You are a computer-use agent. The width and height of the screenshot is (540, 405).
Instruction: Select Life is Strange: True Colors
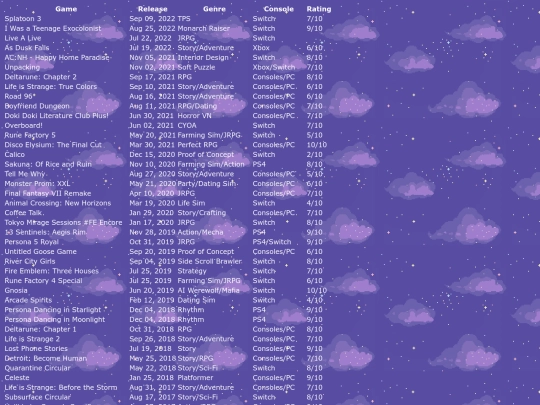51,86
